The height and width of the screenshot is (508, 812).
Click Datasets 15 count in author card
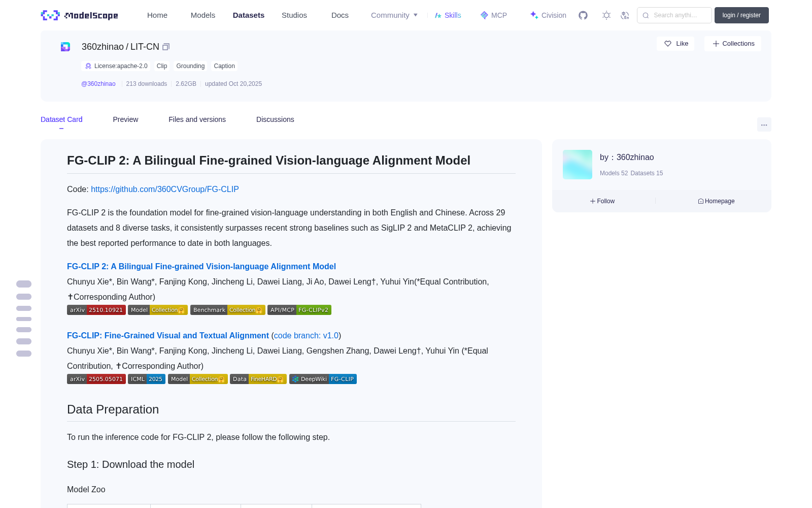[647, 173]
